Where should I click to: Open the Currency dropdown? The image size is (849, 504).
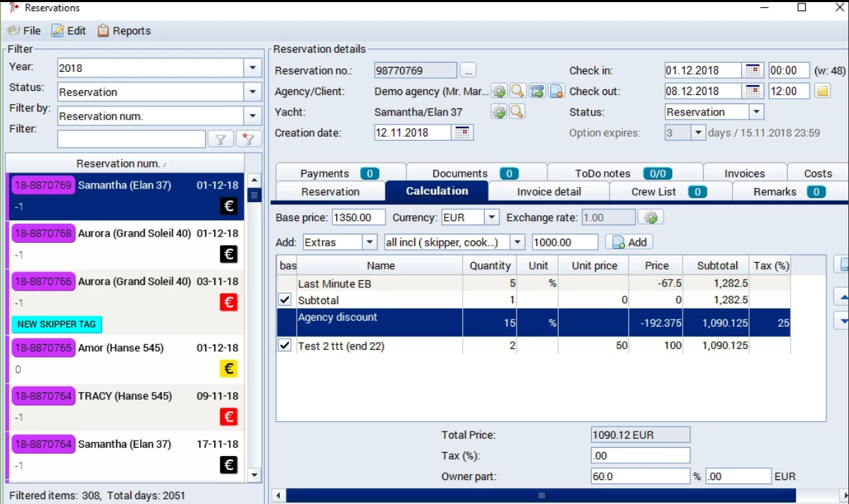[x=492, y=218]
